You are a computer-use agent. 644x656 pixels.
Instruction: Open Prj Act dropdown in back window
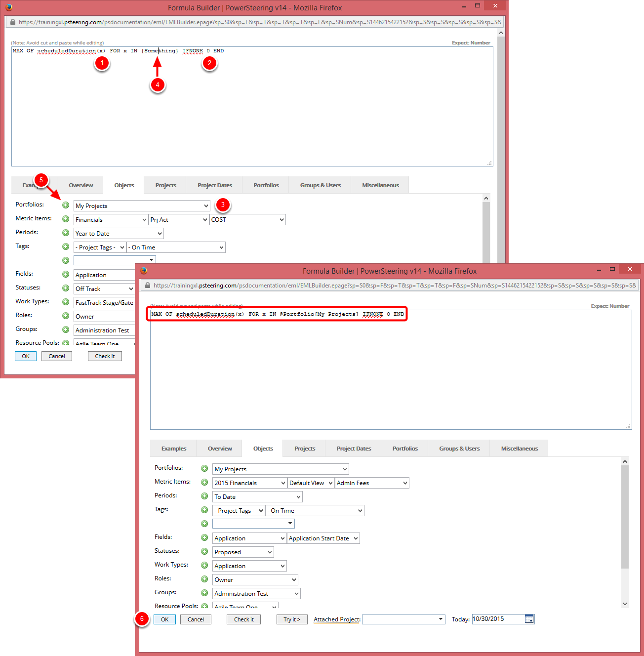coord(178,219)
